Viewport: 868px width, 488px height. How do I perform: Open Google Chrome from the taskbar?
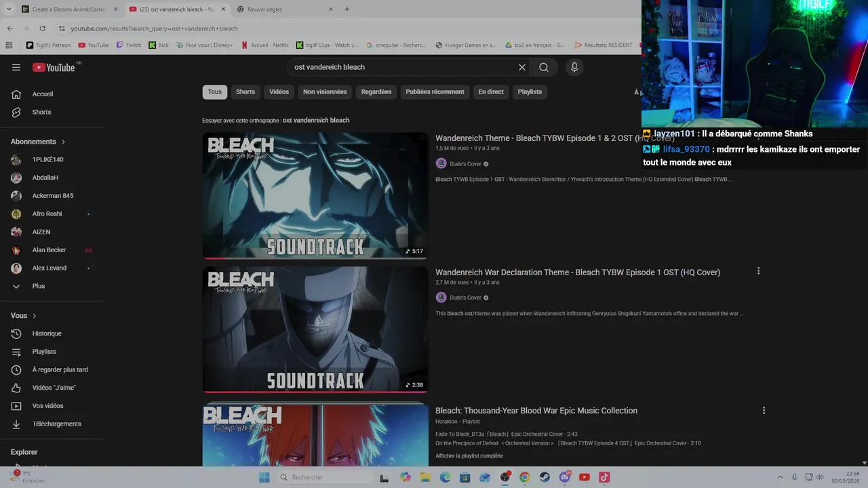point(525,477)
